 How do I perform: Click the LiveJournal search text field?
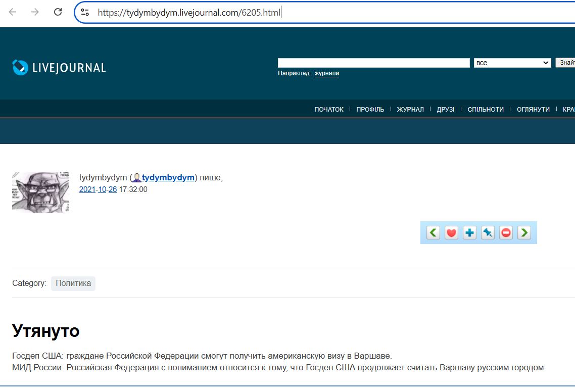[373, 63]
